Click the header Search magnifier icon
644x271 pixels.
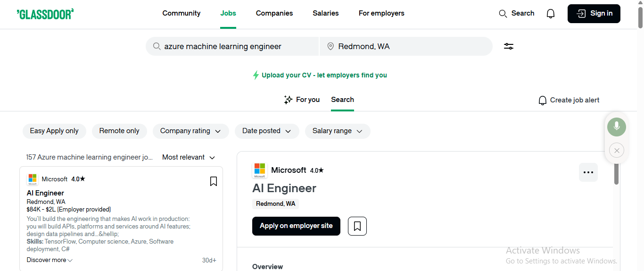(503, 14)
